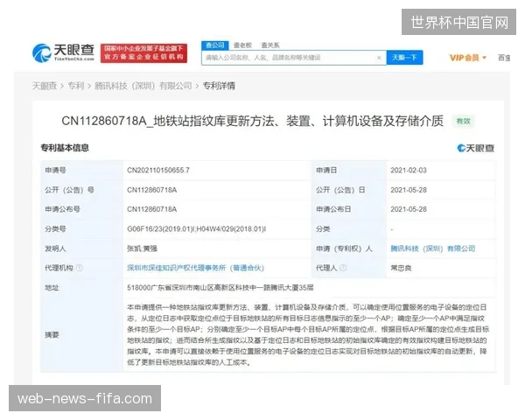525x420 pixels.
Task: Click the 专利基本信息 section heading
Action: click(x=65, y=148)
